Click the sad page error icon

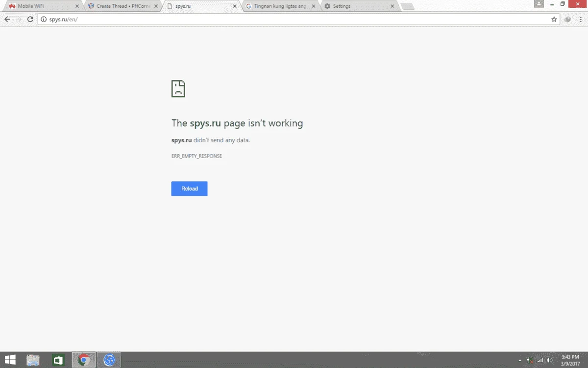(178, 89)
